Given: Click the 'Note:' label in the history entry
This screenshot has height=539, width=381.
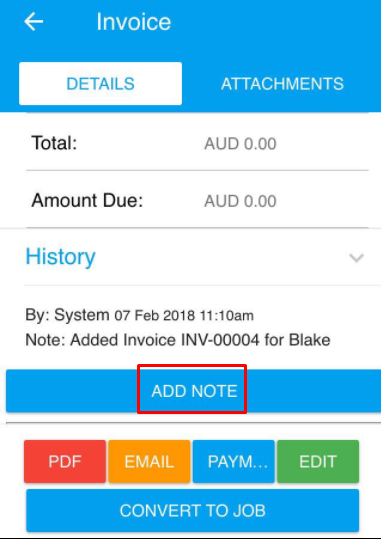Looking at the screenshot, I should [45, 340].
